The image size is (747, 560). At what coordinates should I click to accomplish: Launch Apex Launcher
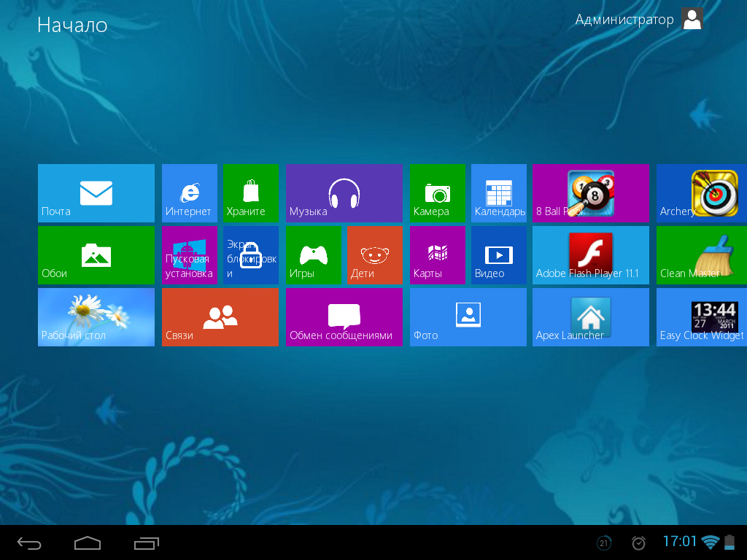591,317
